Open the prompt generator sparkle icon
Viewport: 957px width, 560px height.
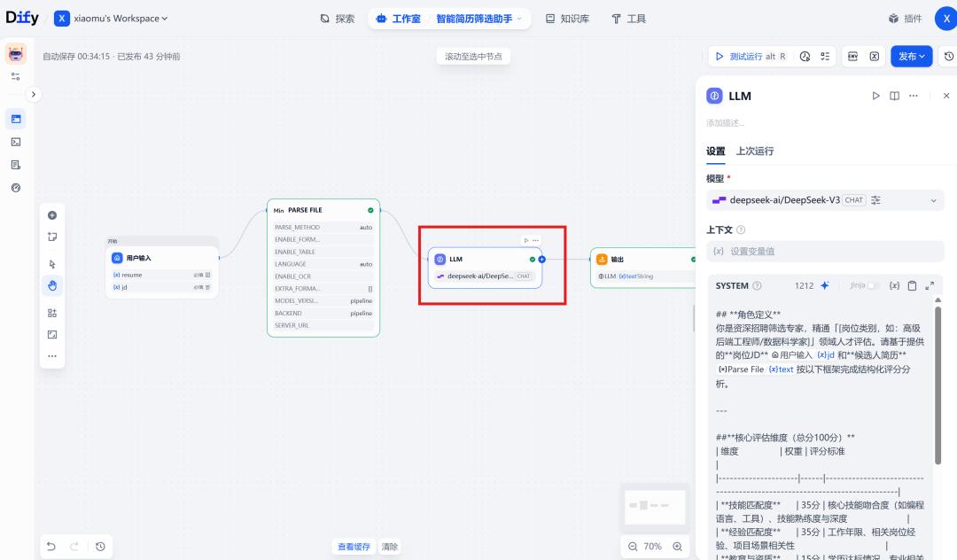(825, 285)
